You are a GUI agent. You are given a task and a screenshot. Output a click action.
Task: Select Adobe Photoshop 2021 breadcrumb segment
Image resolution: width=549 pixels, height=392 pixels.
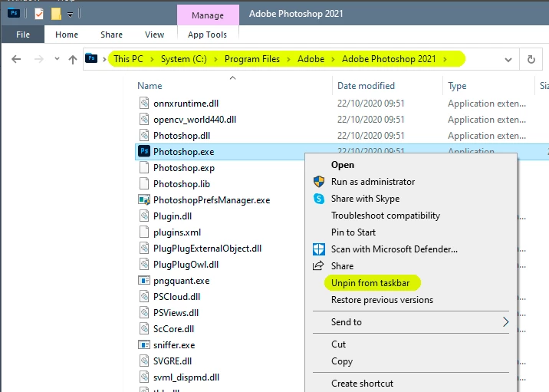pos(389,59)
